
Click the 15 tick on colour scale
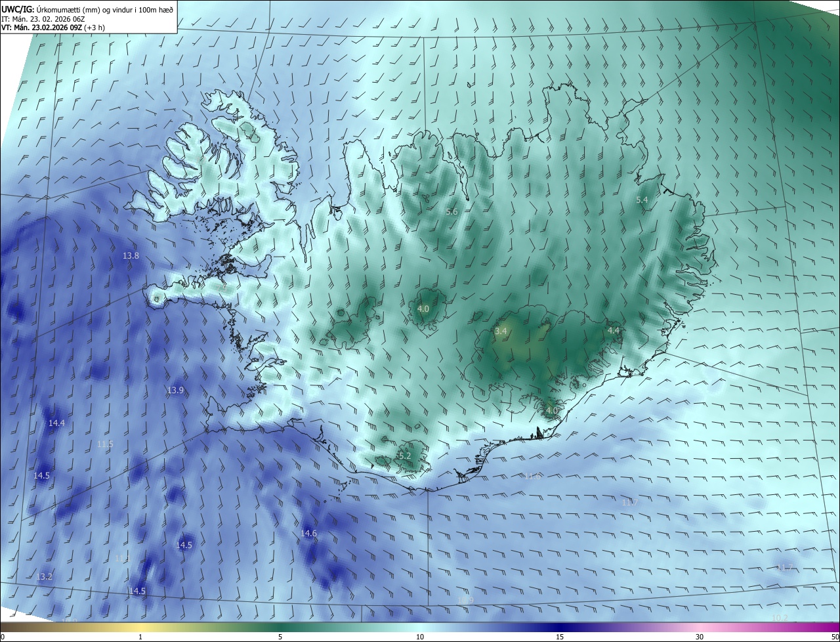coord(560,637)
